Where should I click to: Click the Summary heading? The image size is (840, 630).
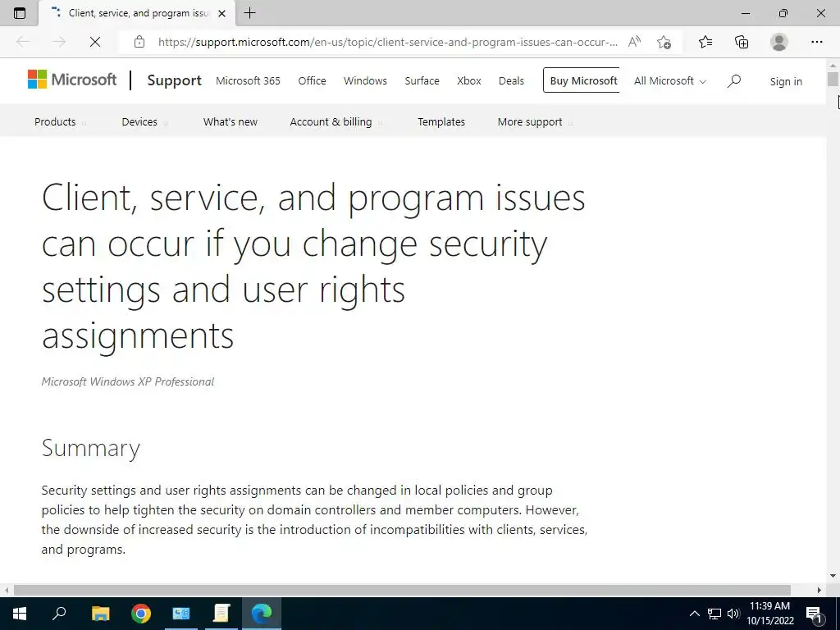(90, 449)
